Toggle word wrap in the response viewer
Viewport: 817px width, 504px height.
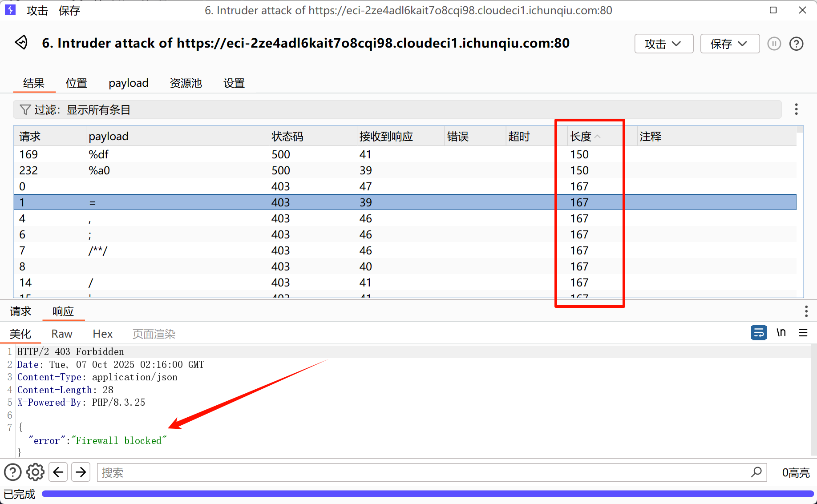click(x=759, y=333)
